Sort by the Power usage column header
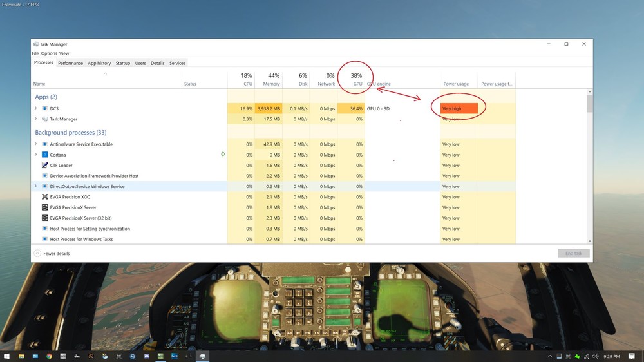The width and height of the screenshot is (644, 362). (459, 79)
